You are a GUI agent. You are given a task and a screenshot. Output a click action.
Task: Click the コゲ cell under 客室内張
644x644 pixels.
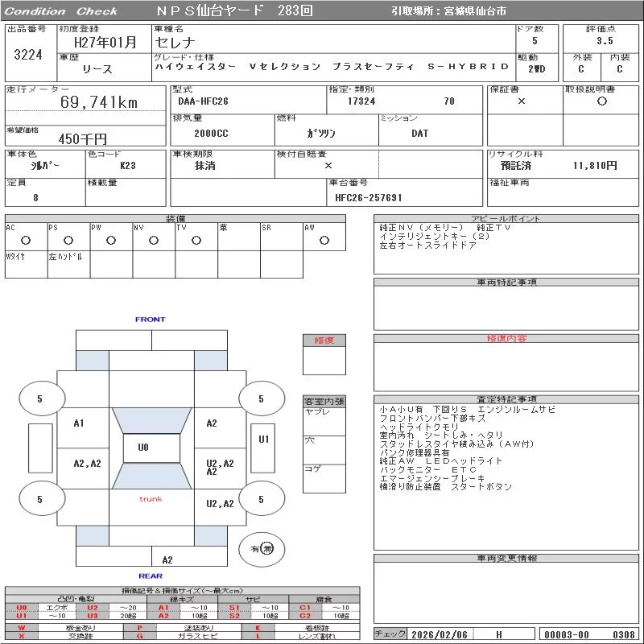pyautogui.click(x=324, y=478)
